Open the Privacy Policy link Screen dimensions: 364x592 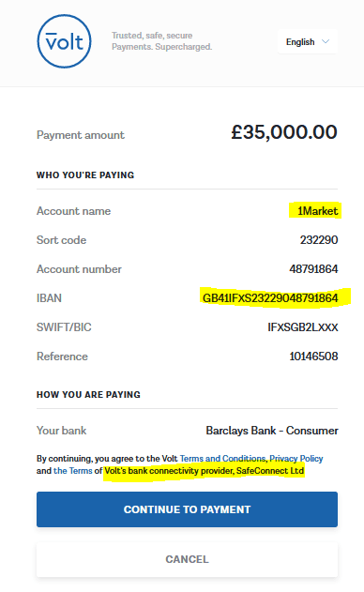296,459
